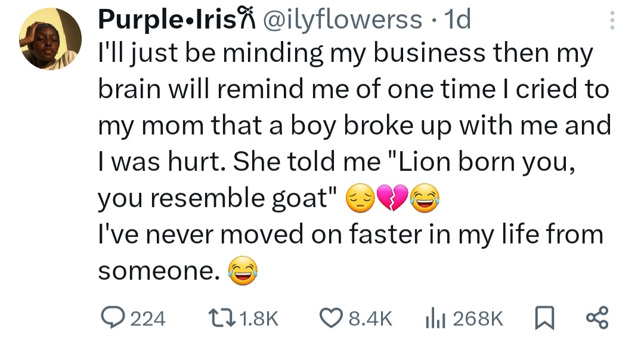
Task: Click the 224 replies count
Action: click(x=147, y=319)
